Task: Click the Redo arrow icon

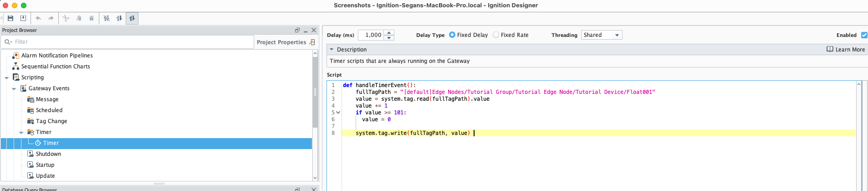Action: pyautogui.click(x=51, y=18)
